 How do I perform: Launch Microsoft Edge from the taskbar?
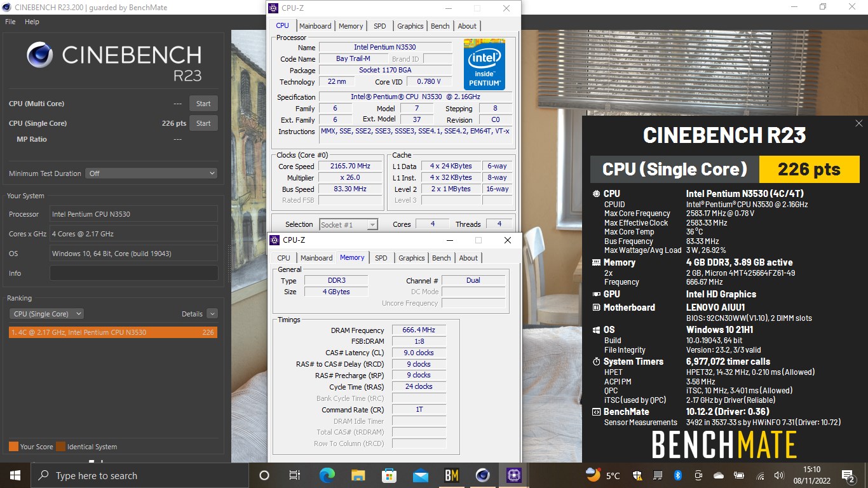[327, 475]
